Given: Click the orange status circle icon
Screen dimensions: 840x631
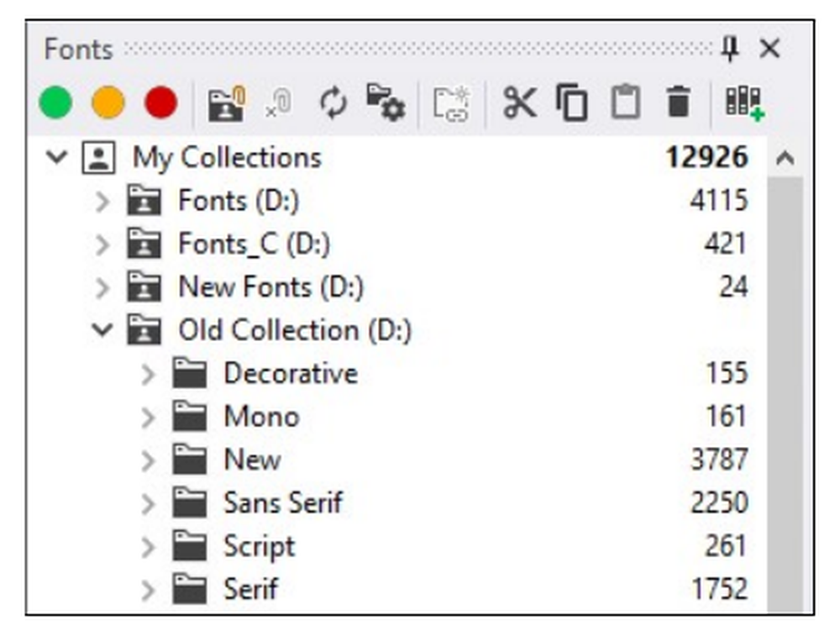Looking at the screenshot, I should (108, 103).
